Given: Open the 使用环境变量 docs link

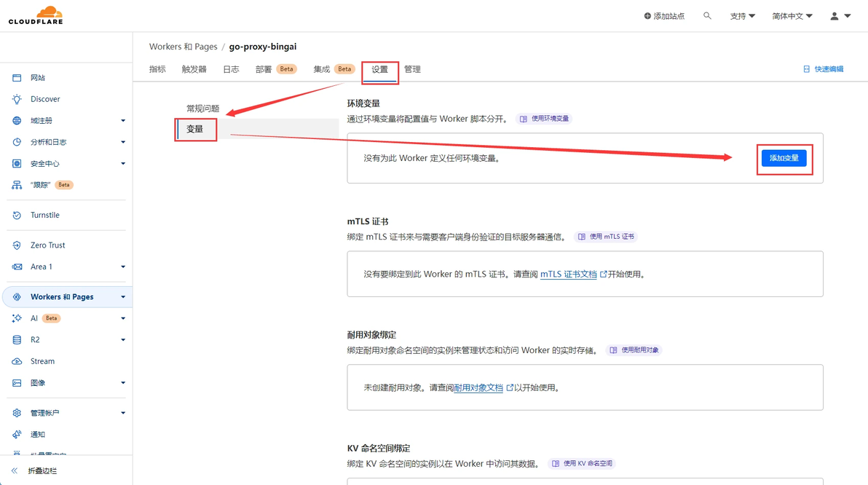Looking at the screenshot, I should pos(544,119).
